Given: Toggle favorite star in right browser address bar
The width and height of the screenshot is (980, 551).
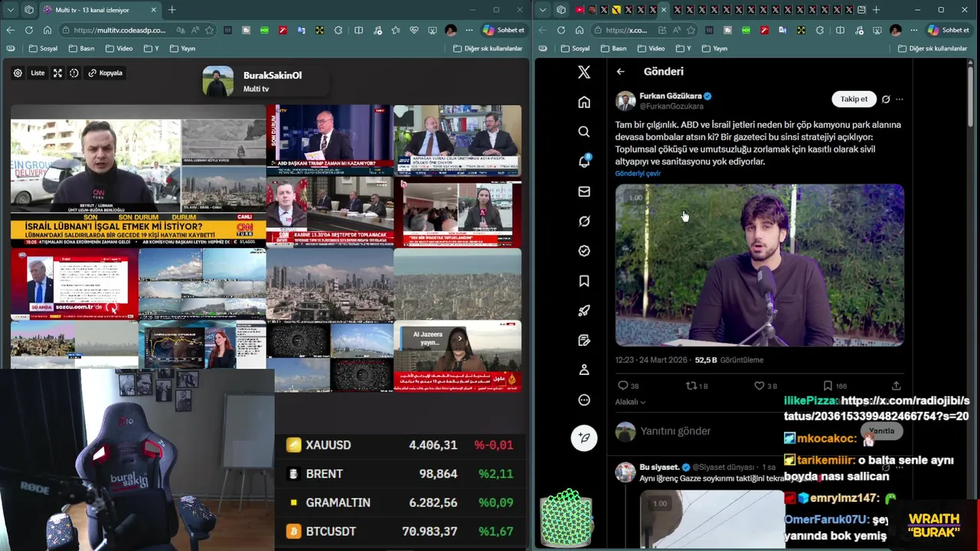Looking at the screenshot, I should pos(691,30).
